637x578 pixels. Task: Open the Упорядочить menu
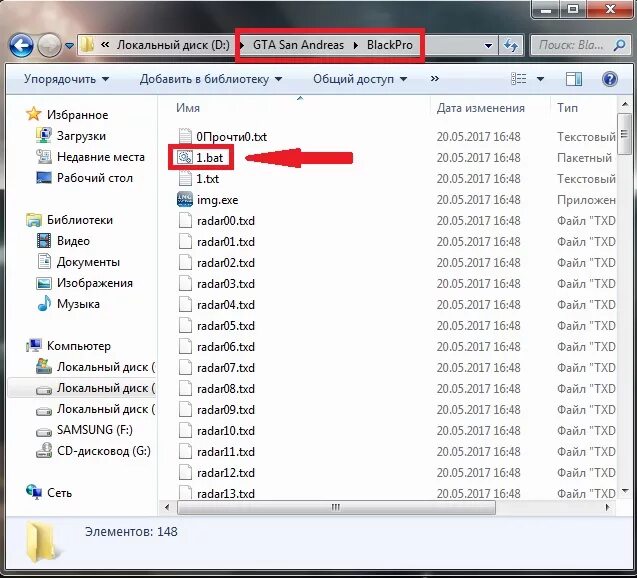pos(66,79)
